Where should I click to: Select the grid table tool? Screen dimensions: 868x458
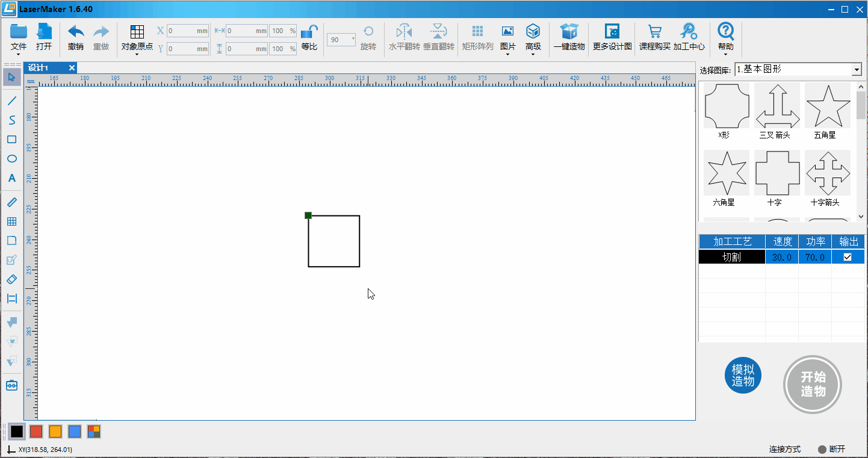[x=11, y=221]
